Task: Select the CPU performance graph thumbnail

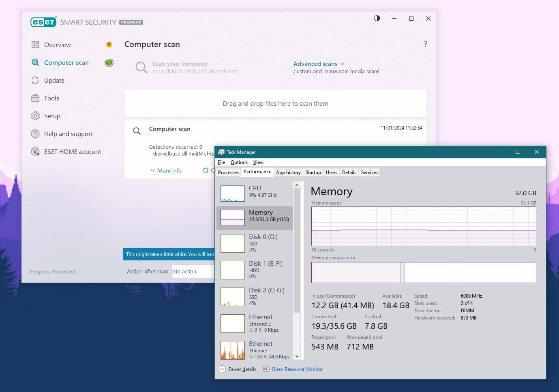Action: click(233, 194)
